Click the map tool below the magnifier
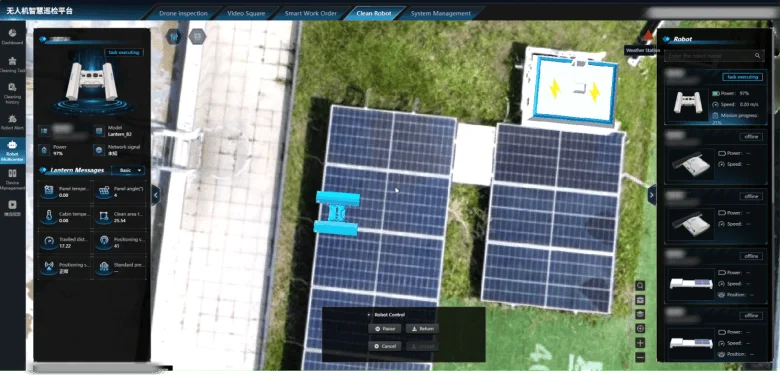 click(640, 300)
